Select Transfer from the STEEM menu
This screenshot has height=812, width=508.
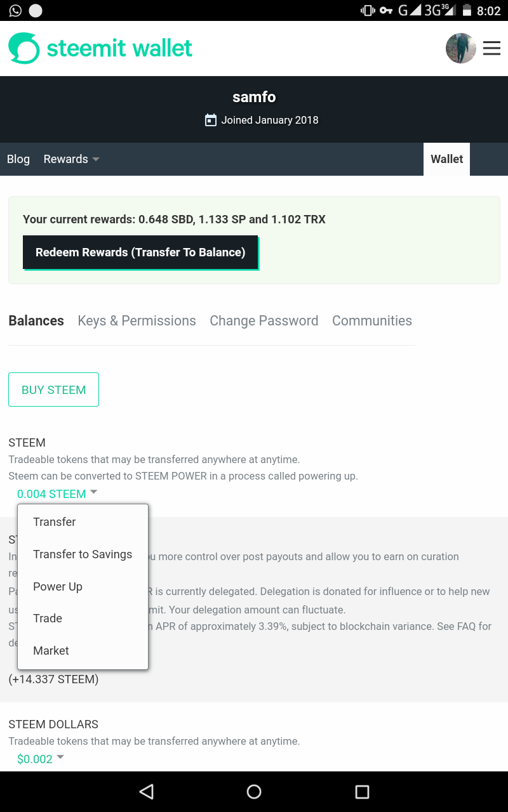[x=55, y=522]
